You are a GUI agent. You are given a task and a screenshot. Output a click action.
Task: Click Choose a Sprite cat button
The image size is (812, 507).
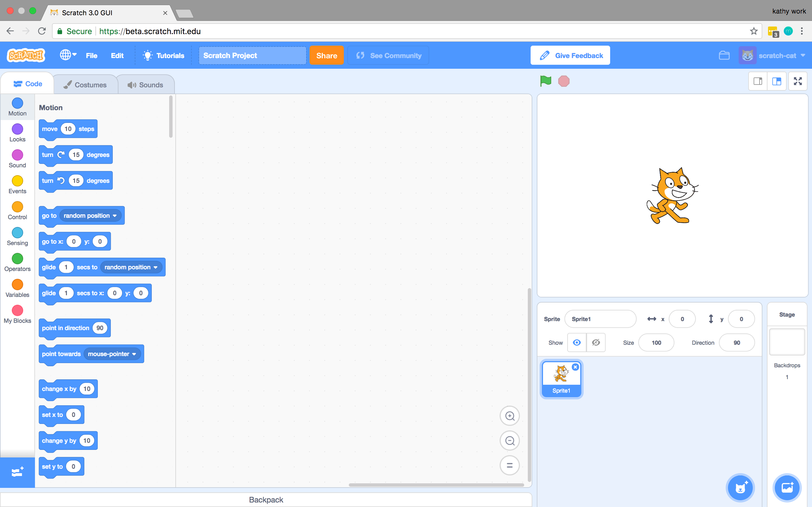click(740, 488)
